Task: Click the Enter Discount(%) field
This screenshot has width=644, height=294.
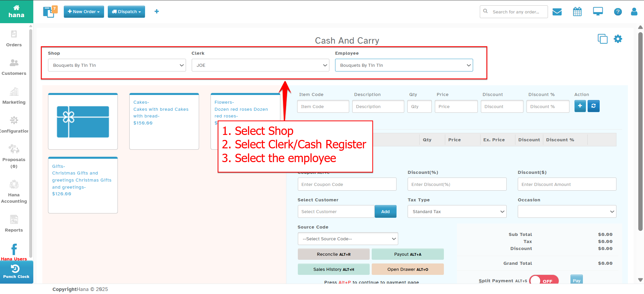Action: (457, 184)
